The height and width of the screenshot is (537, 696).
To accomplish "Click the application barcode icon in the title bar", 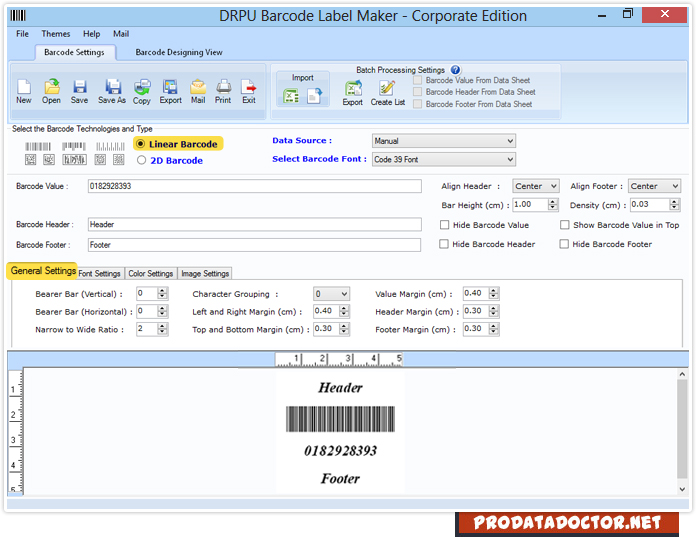I will (x=18, y=16).
